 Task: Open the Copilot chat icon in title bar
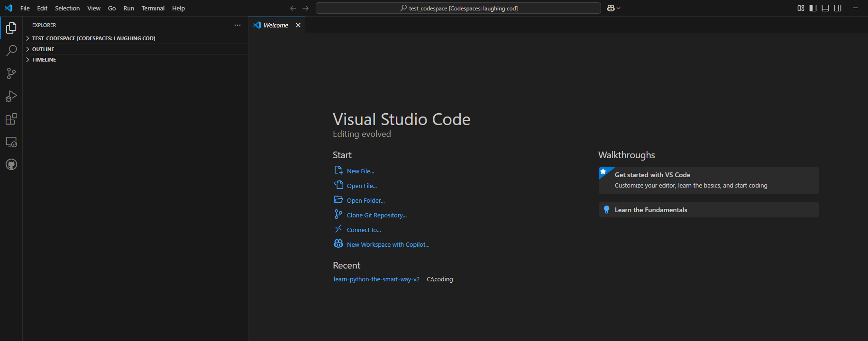(x=611, y=8)
